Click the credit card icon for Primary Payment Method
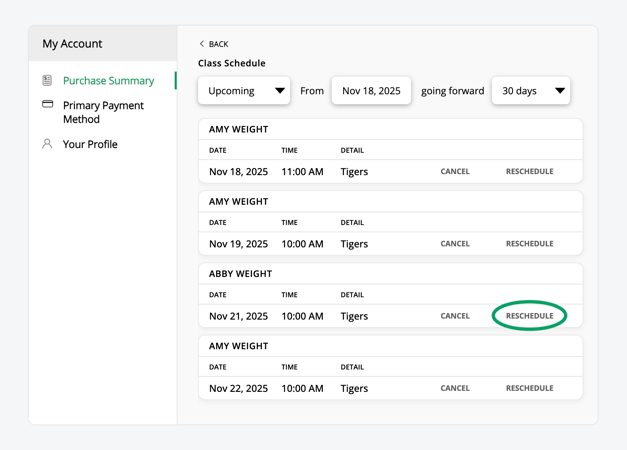This screenshot has width=627, height=450. (x=48, y=104)
